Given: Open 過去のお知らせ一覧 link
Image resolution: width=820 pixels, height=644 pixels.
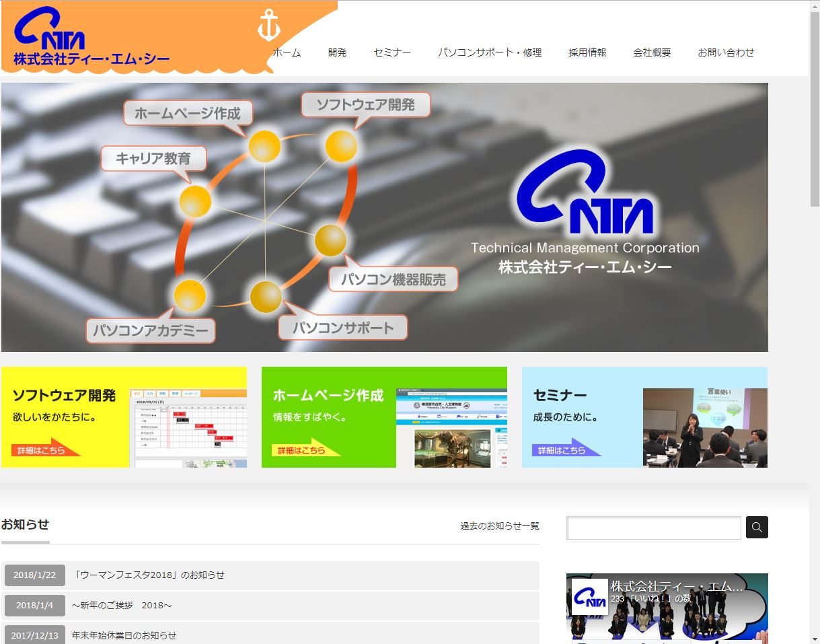Looking at the screenshot, I should tap(499, 526).
